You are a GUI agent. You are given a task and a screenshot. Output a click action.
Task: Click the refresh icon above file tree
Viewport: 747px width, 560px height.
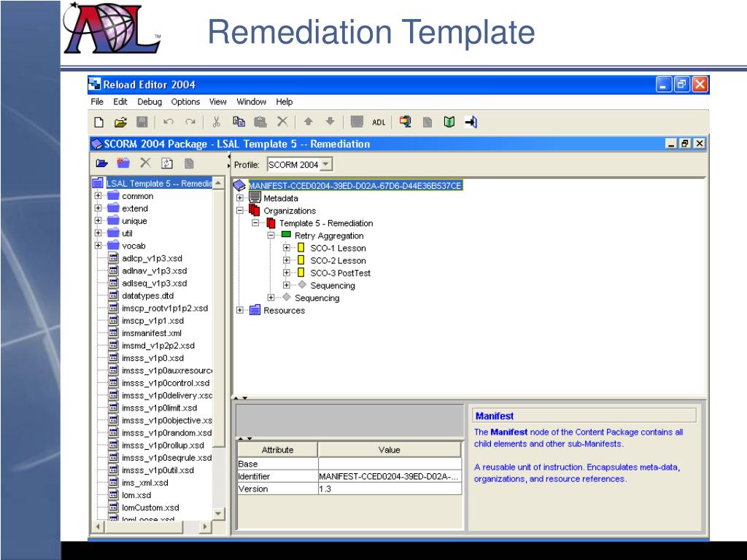[x=167, y=163]
